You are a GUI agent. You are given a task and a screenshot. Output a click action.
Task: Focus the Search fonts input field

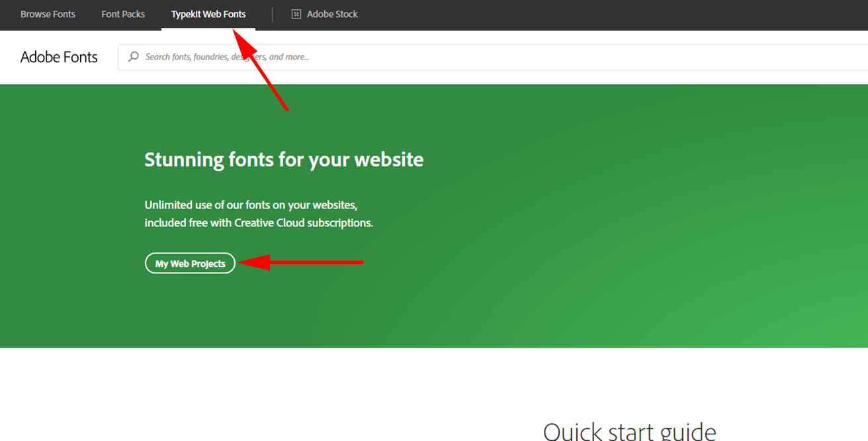[493, 57]
